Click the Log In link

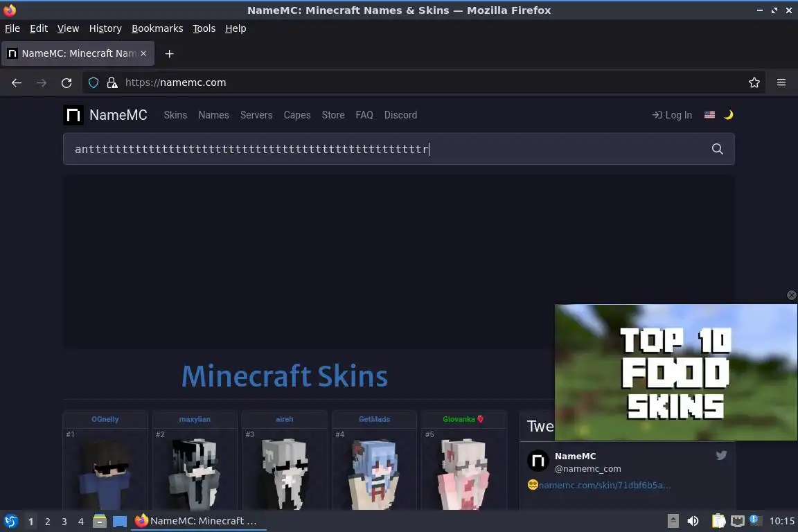click(672, 115)
